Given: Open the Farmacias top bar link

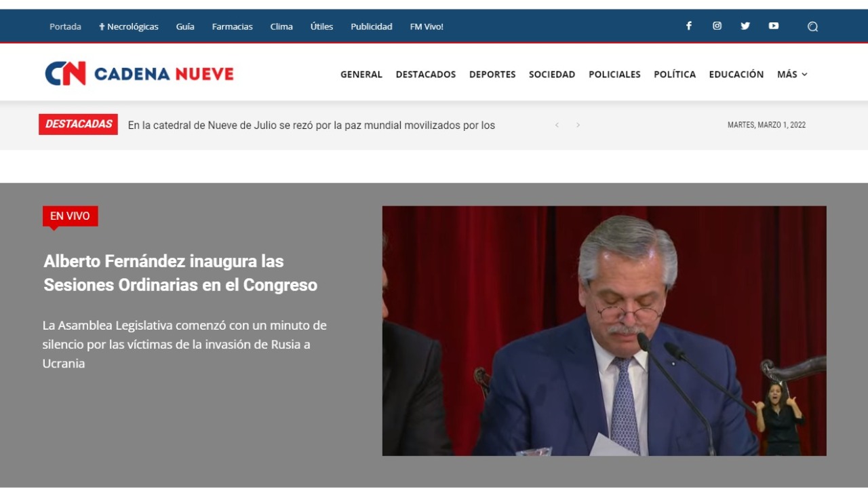Looking at the screenshot, I should [232, 27].
